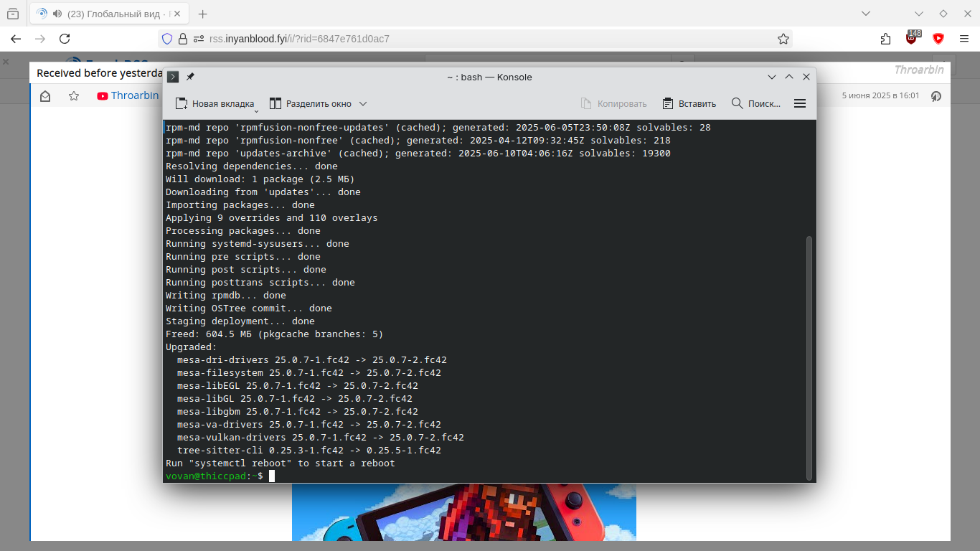Click the rpmfusion-nonfree-updates repo line
This screenshot has width=980, height=551.
[x=438, y=128]
